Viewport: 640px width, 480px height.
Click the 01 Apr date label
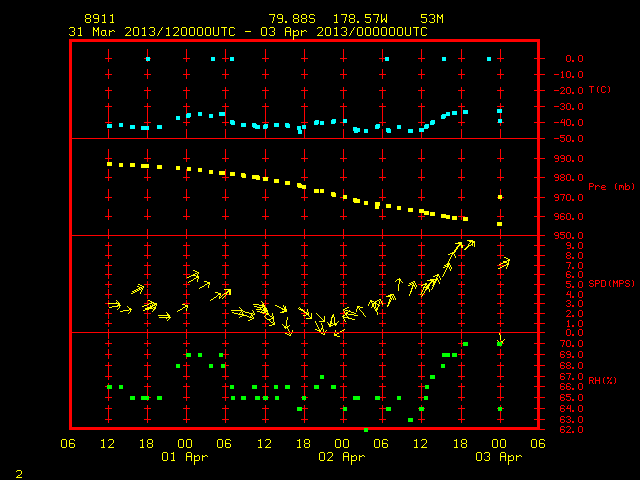click(x=184, y=457)
